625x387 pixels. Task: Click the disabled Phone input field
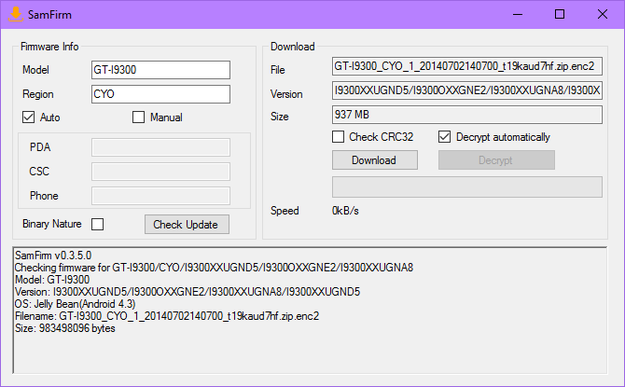(x=161, y=196)
